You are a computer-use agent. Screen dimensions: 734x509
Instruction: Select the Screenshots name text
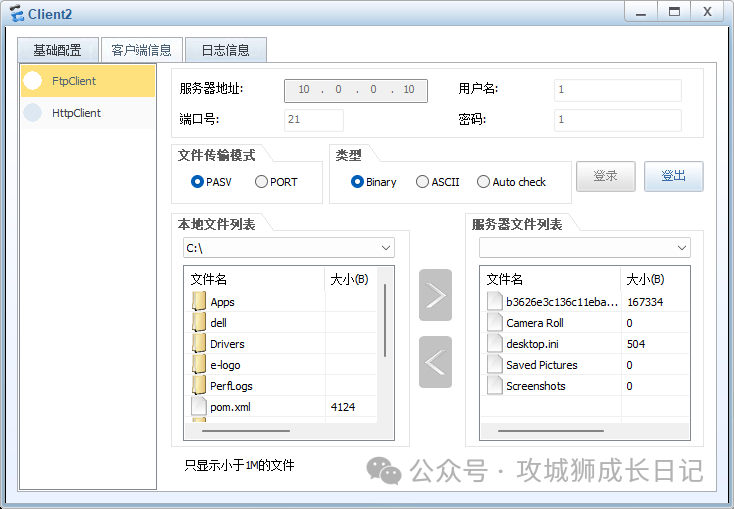point(536,386)
